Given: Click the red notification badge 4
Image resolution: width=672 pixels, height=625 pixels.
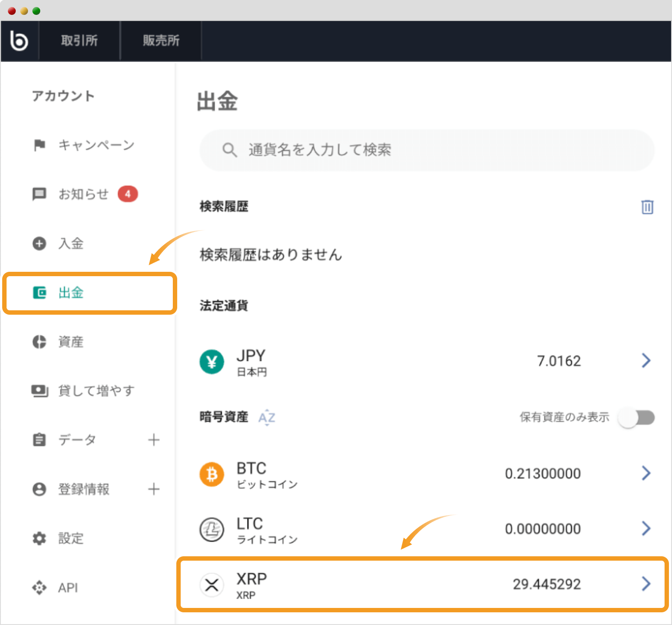Looking at the screenshot, I should (x=128, y=194).
